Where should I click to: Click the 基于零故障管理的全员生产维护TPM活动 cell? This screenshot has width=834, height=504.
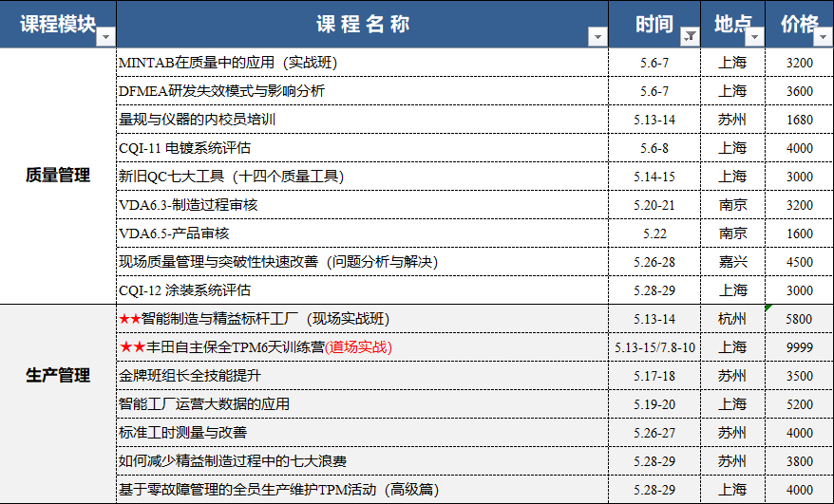(362, 490)
